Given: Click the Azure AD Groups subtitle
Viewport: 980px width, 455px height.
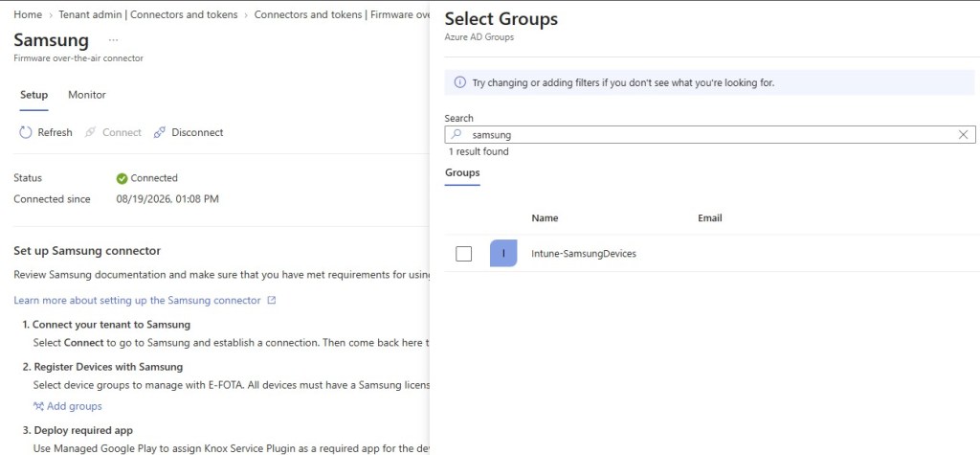Looking at the screenshot, I should [x=479, y=37].
